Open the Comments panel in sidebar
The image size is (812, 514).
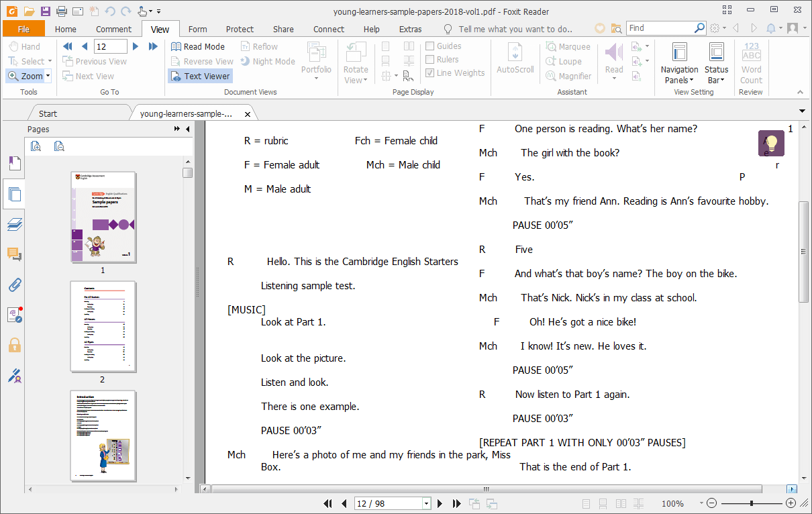pyautogui.click(x=14, y=254)
